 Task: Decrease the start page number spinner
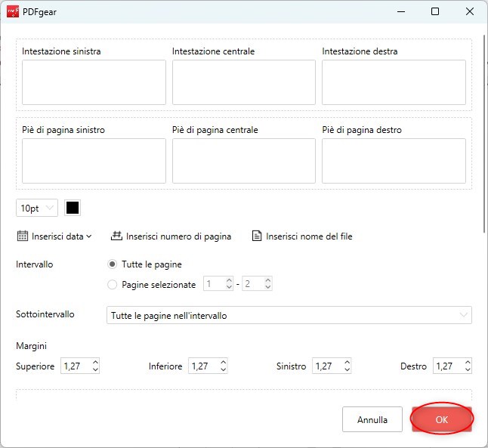tap(229, 287)
